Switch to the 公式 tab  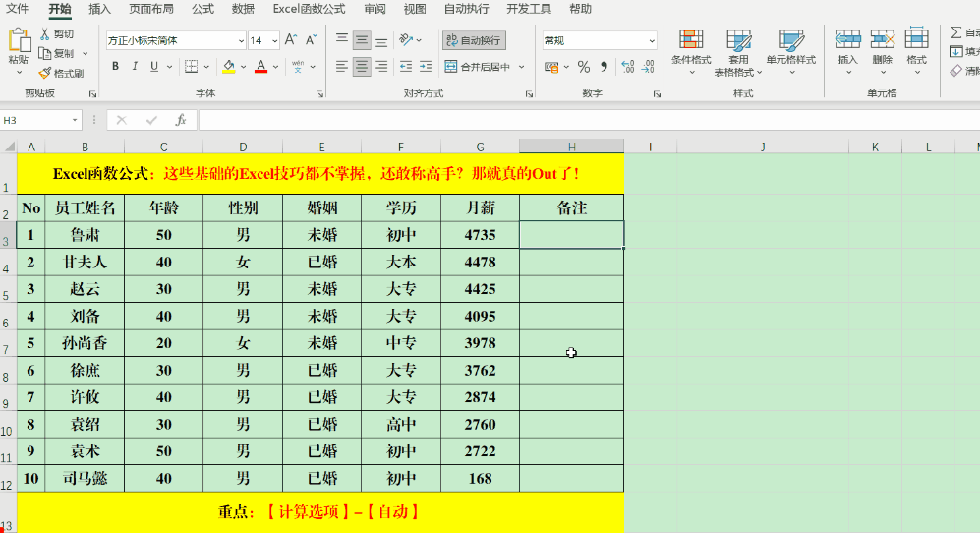coord(203,9)
